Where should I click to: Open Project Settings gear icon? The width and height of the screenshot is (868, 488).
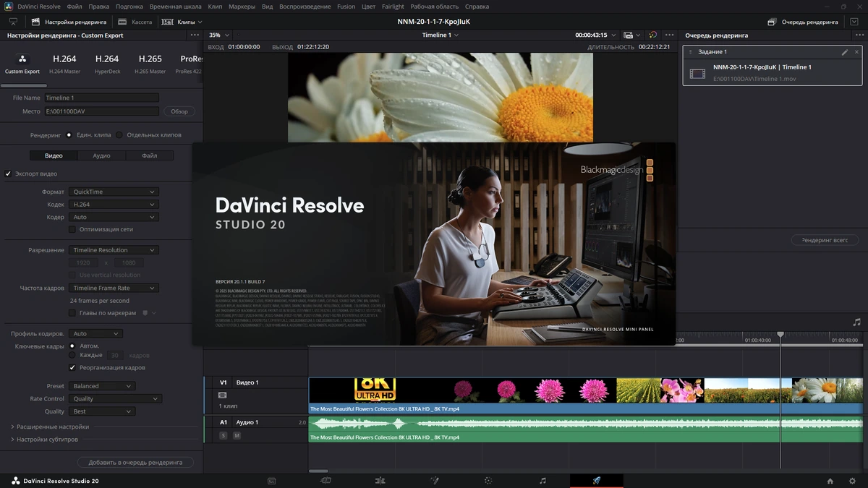coord(851,481)
